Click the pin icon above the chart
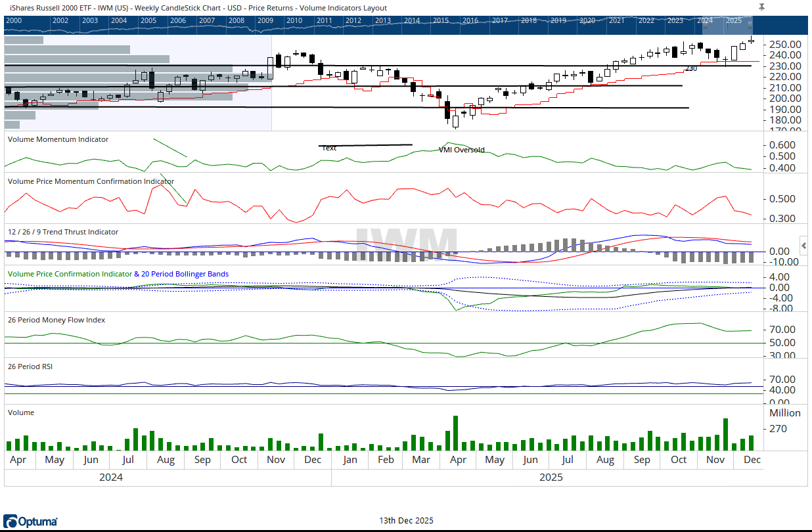 click(x=761, y=7)
